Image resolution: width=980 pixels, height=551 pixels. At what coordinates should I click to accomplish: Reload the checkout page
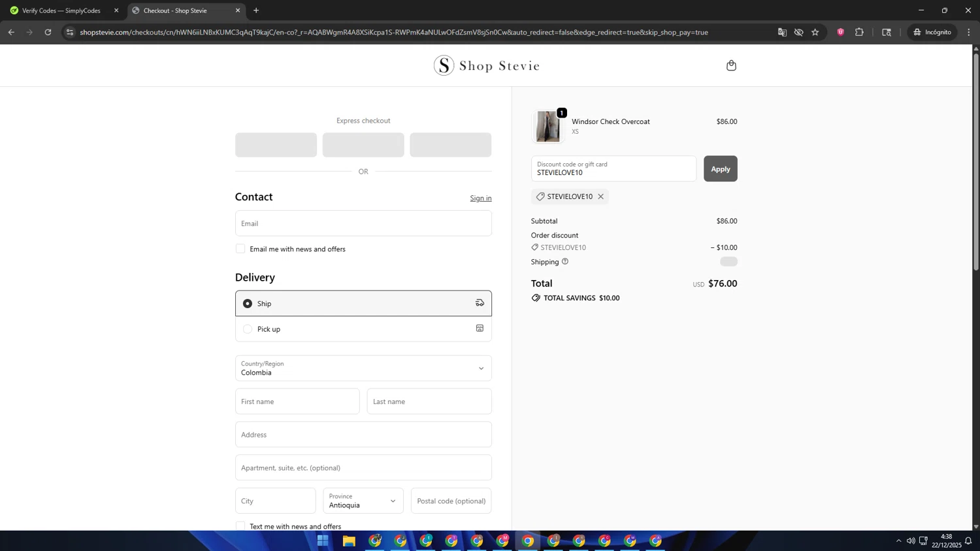(x=48, y=32)
